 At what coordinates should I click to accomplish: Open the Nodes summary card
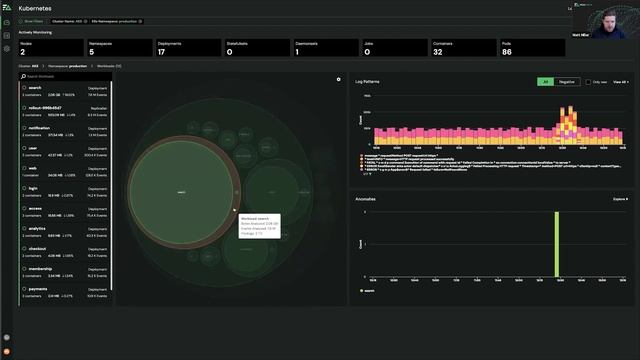(51, 48)
